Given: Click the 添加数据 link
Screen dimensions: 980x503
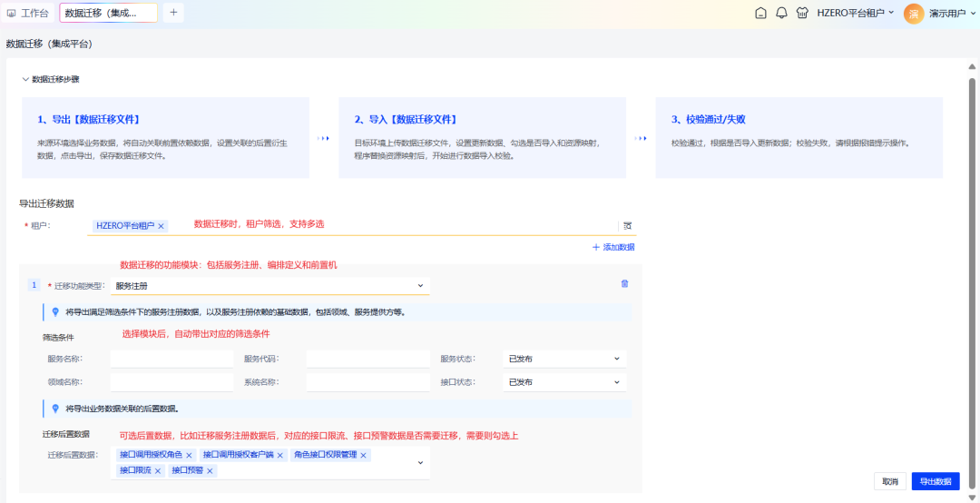Looking at the screenshot, I should click(x=613, y=247).
